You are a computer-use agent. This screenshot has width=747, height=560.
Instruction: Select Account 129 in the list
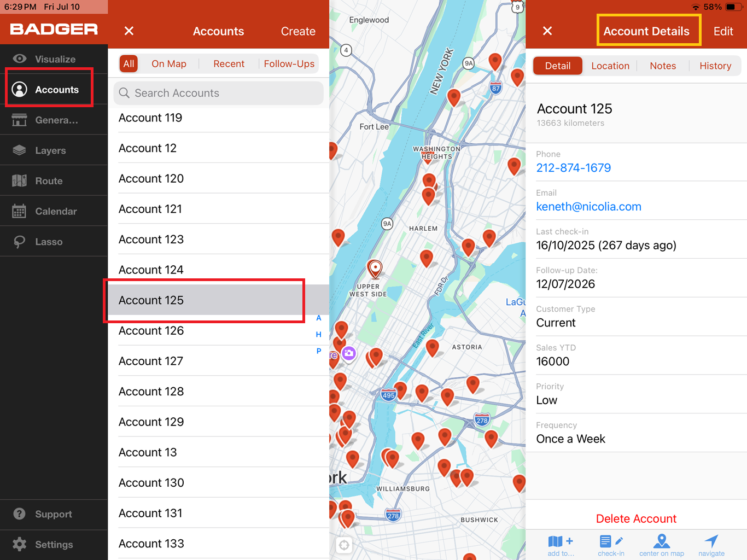pyautogui.click(x=219, y=422)
